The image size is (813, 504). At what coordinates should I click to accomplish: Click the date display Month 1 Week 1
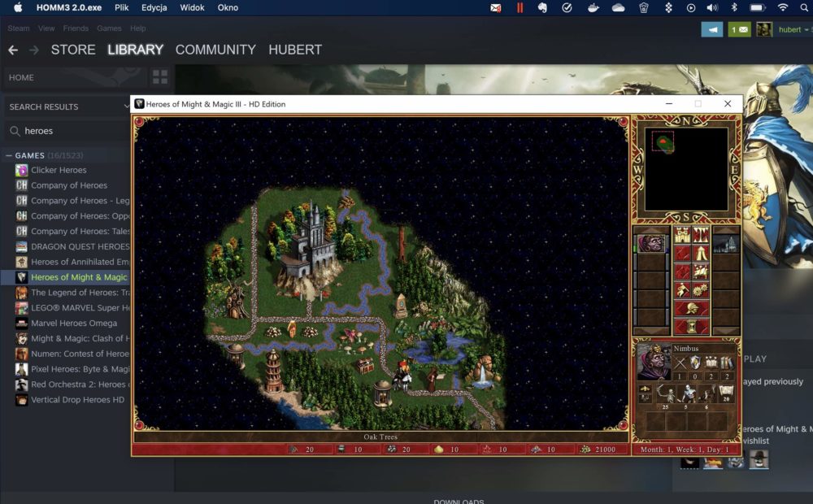coord(685,450)
